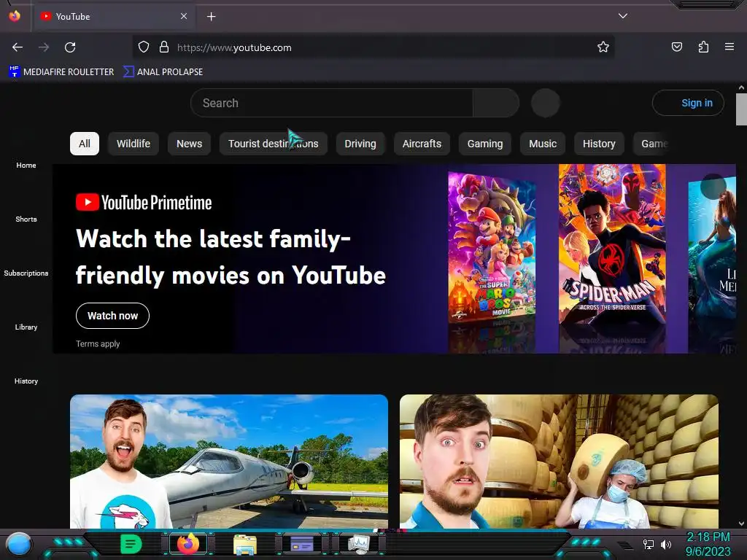Open the Firefox hamburger menu
Screen dimensions: 747x560
click(729, 47)
